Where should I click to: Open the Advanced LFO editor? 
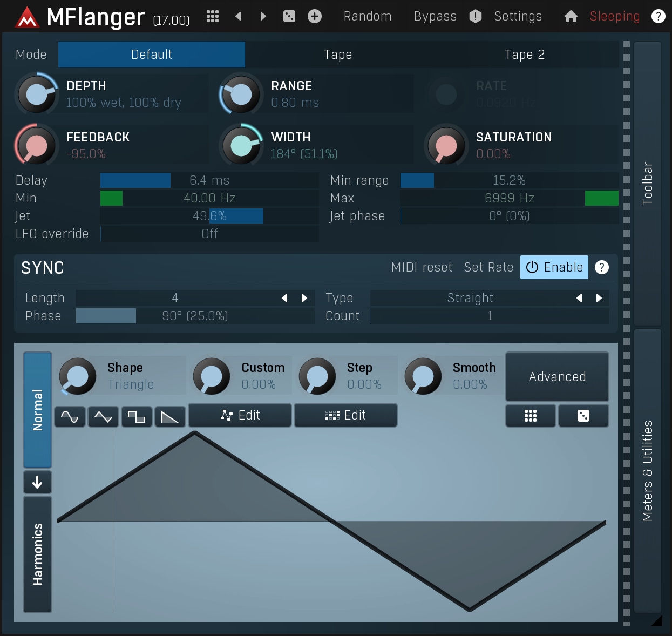557,377
